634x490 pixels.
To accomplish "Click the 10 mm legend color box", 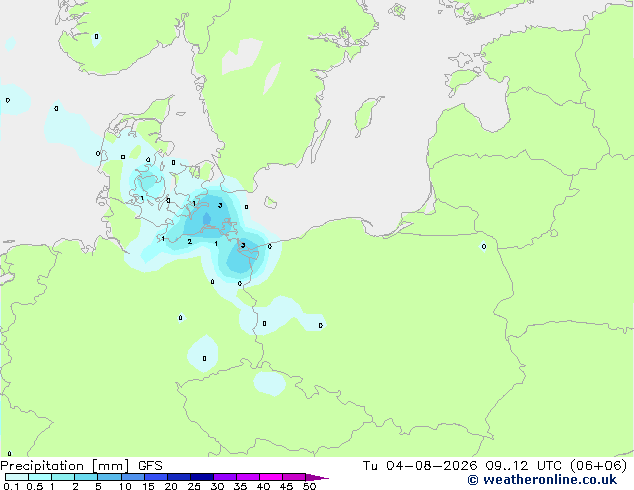I will [x=132, y=477].
